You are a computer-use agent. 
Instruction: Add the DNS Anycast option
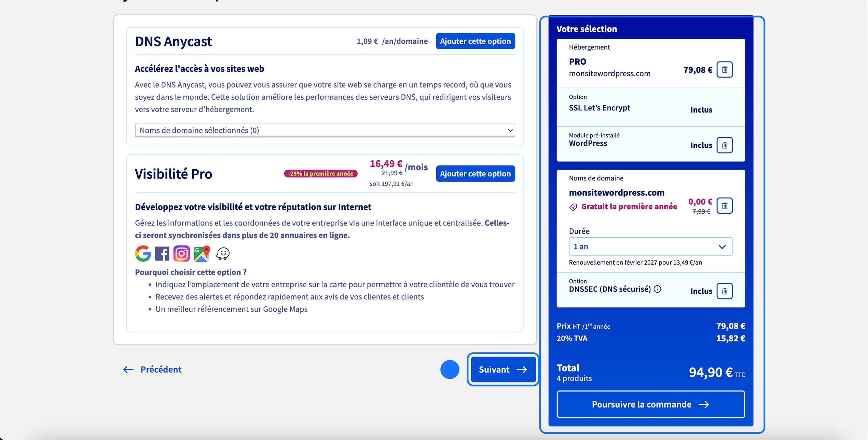coord(475,41)
